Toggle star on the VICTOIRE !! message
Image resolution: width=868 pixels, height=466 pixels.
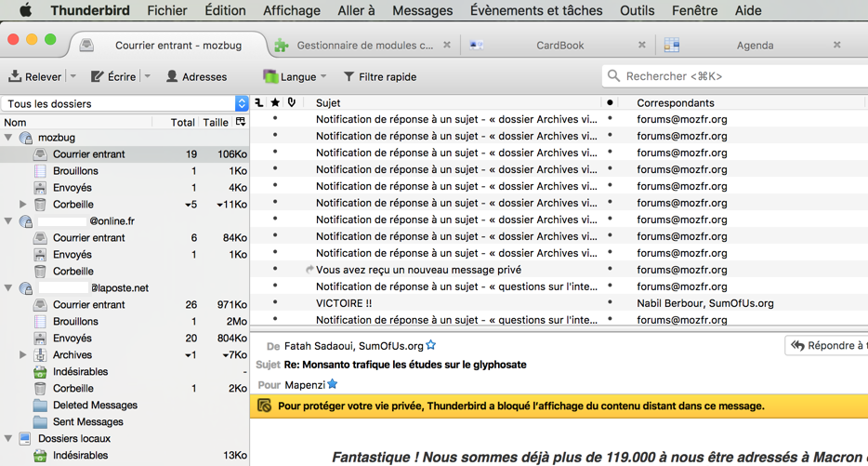point(275,303)
